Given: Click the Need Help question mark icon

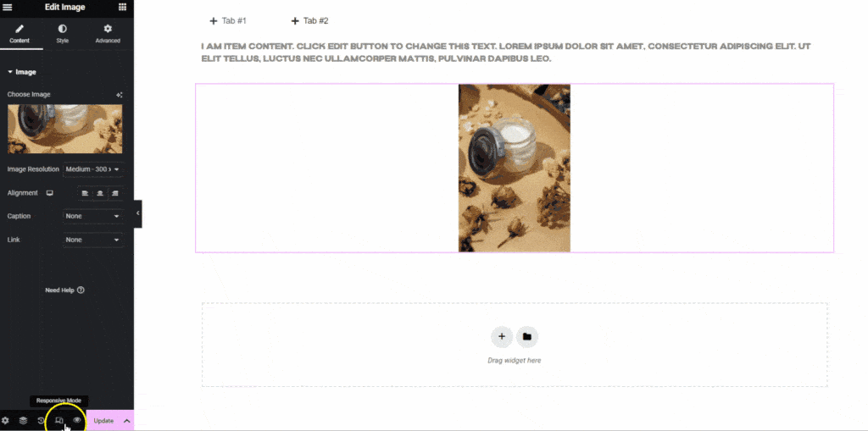Looking at the screenshot, I should [81, 290].
